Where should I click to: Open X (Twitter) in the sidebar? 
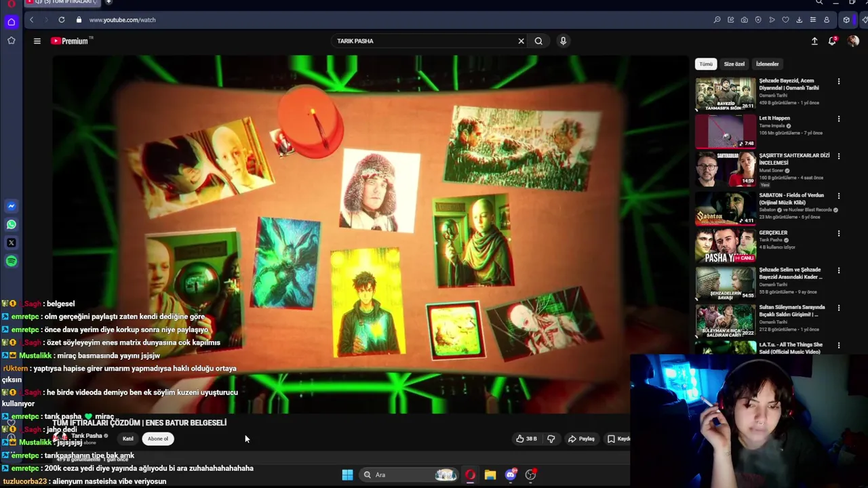(x=12, y=243)
